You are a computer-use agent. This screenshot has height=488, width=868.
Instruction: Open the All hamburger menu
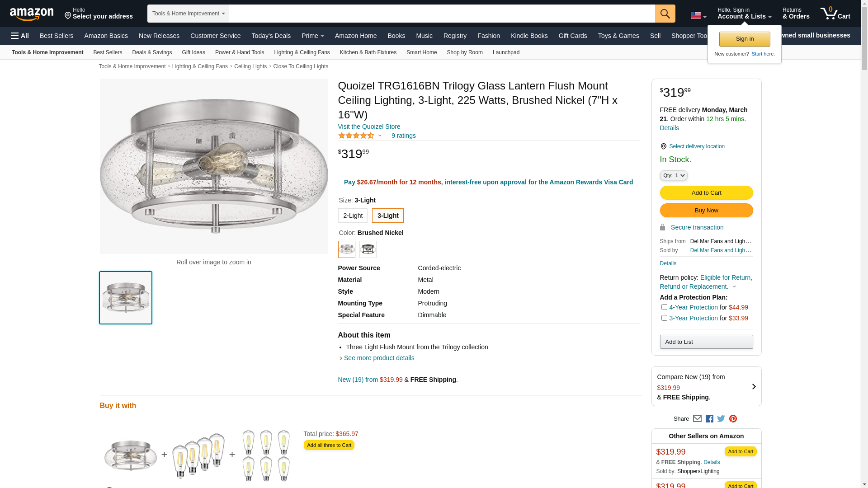click(x=20, y=36)
